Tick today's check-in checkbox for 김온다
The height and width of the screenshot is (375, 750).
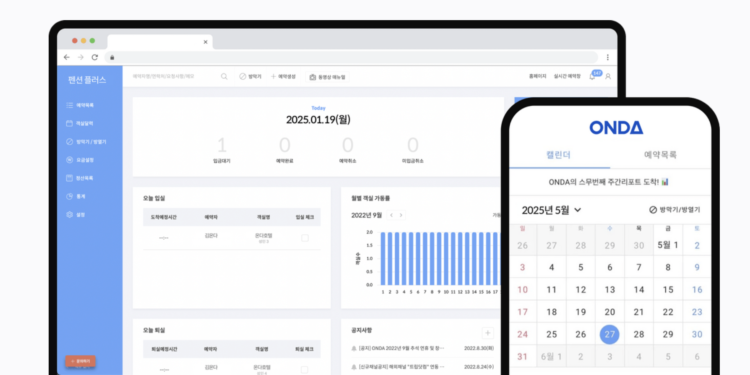click(305, 238)
